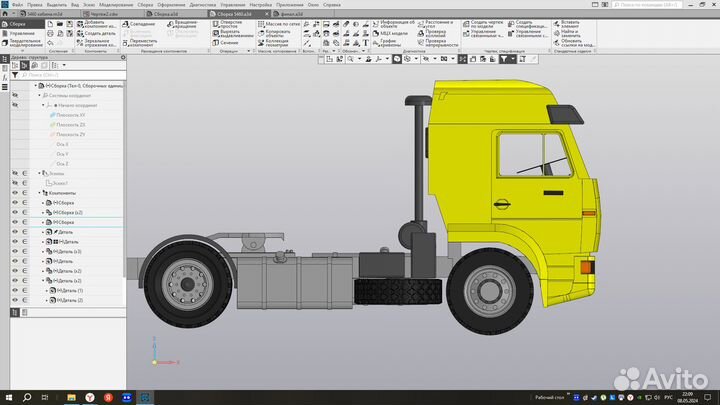Toggle eye visibility for 'Компоненты' row
720x405 pixels.
click(15, 193)
